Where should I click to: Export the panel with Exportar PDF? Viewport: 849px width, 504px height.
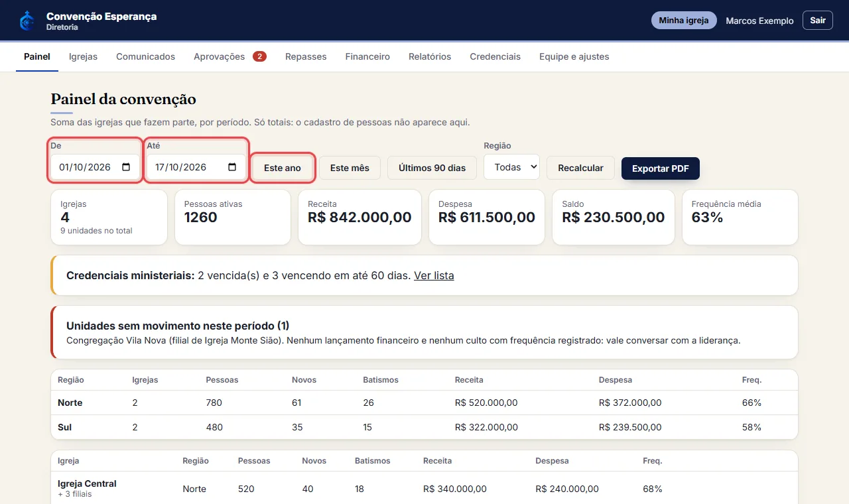pos(660,168)
